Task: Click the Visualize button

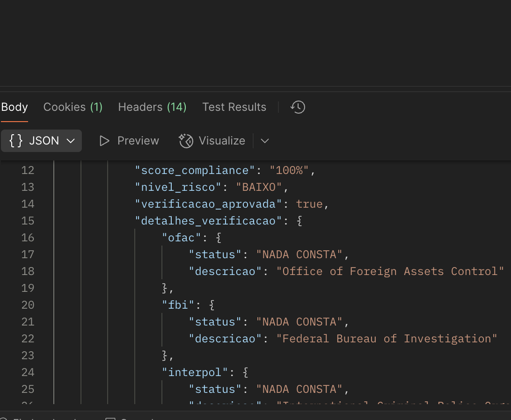Action: coord(212,141)
